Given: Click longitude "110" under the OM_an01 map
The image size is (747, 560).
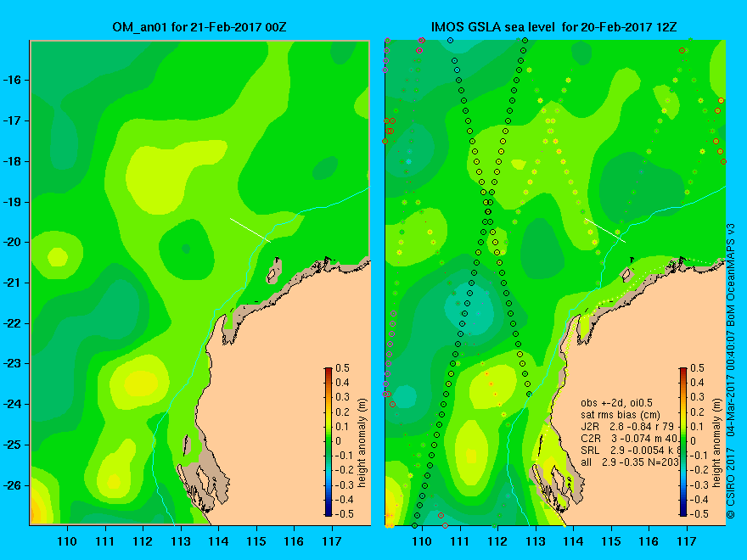Looking at the screenshot, I should coord(67,541).
